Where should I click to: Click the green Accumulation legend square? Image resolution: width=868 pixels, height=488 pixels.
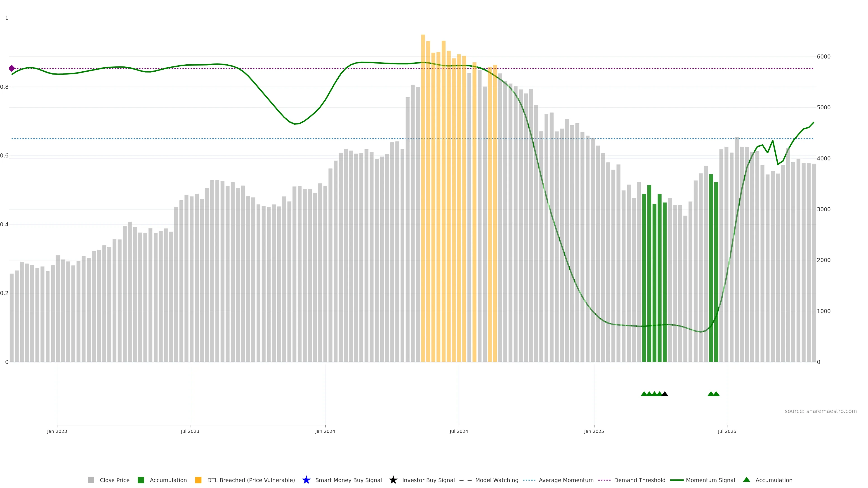(141, 480)
